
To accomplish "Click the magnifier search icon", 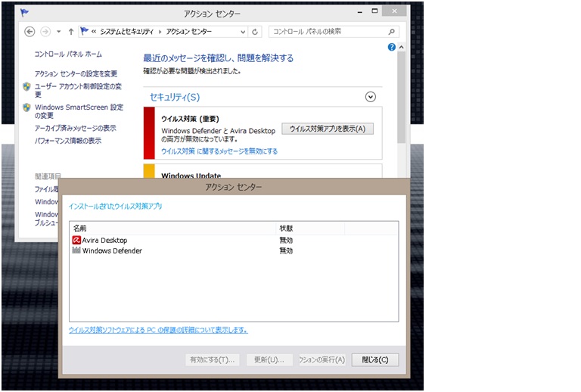I will (391, 32).
